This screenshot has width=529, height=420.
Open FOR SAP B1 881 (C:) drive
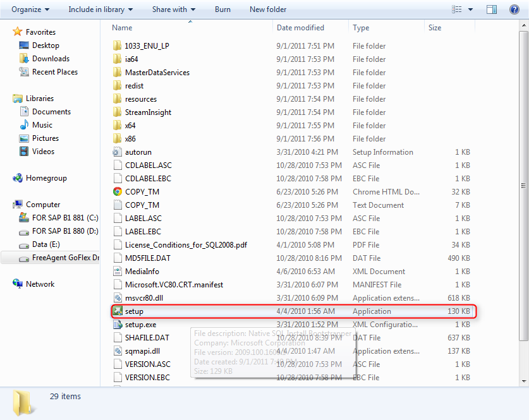click(x=65, y=218)
